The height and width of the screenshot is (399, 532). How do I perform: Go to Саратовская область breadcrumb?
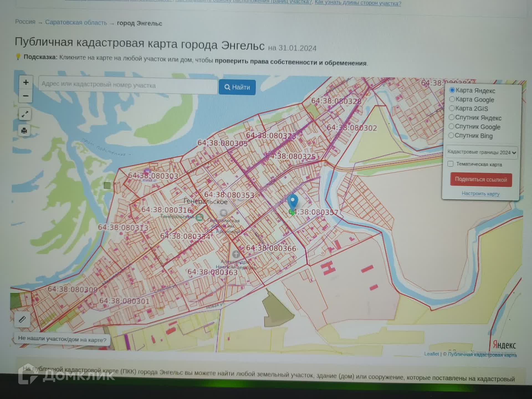point(76,22)
